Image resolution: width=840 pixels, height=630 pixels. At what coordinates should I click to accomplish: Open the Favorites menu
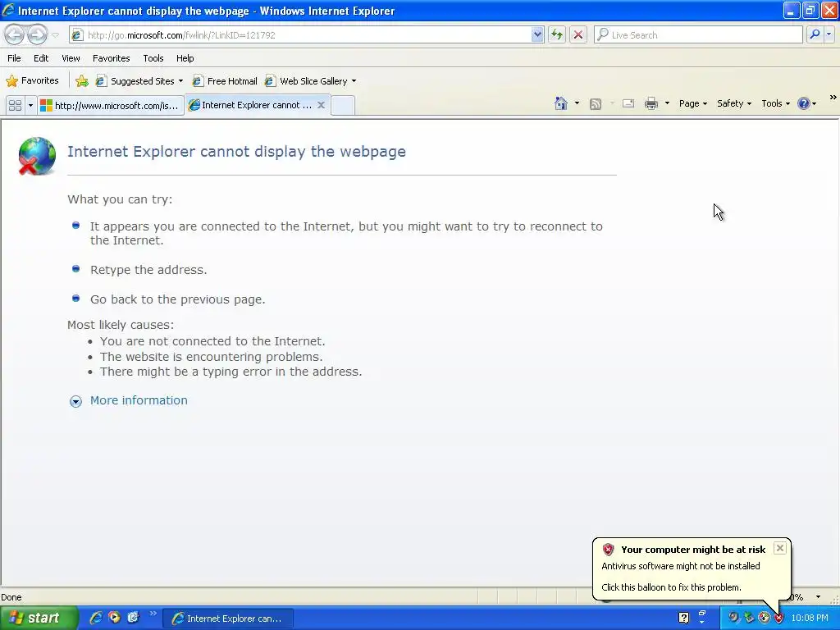(111, 58)
